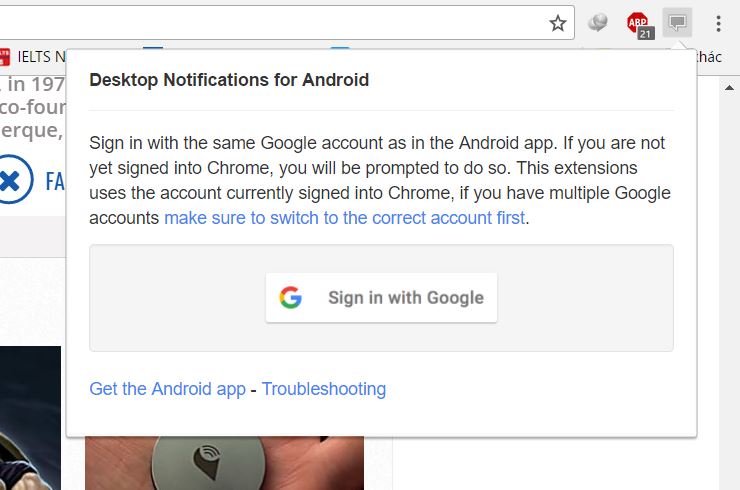Open the Troubleshooting link
The image size is (740, 490).
(x=323, y=389)
